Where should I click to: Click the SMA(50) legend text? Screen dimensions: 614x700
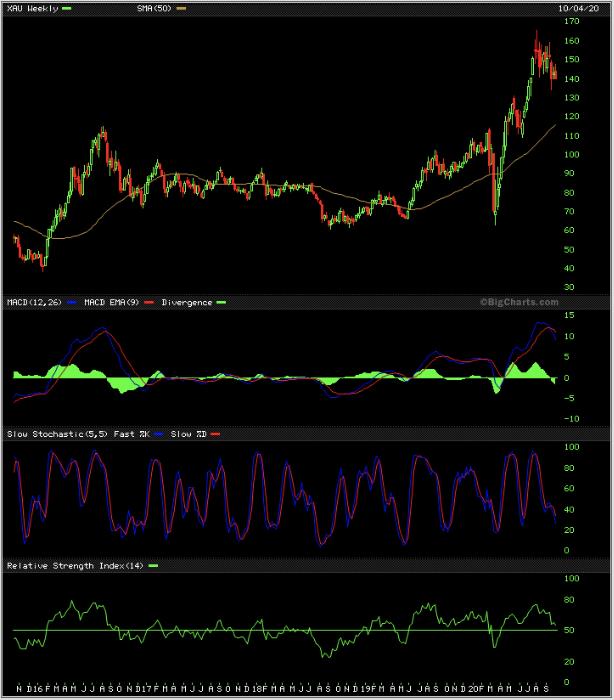pos(154,8)
